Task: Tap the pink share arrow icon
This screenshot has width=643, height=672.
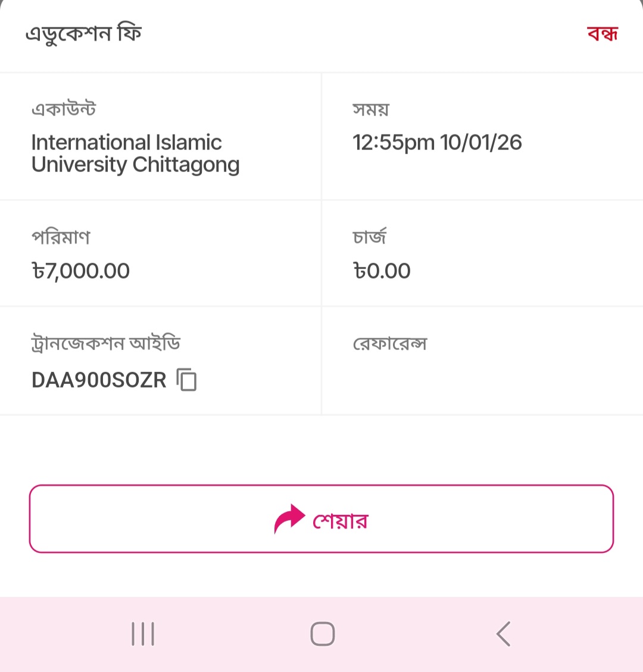Action: (x=289, y=519)
